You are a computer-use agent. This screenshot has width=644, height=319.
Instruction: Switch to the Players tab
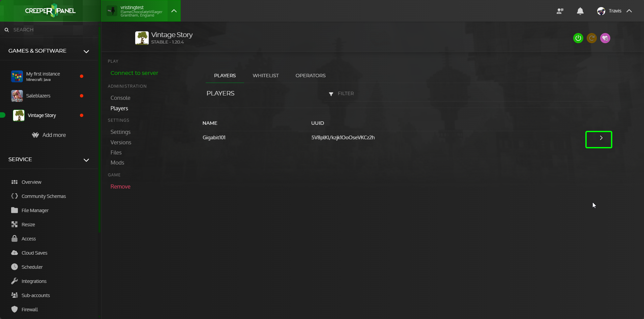tap(225, 76)
